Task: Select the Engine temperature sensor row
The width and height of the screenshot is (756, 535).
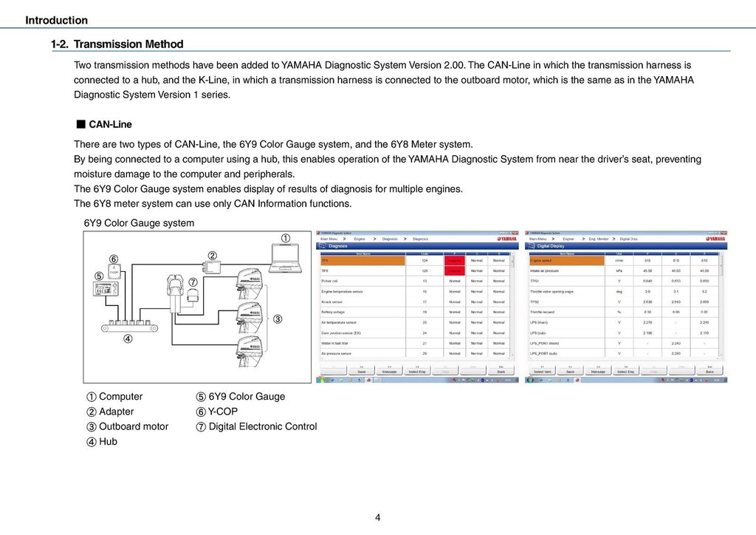Action: [343, 291]
